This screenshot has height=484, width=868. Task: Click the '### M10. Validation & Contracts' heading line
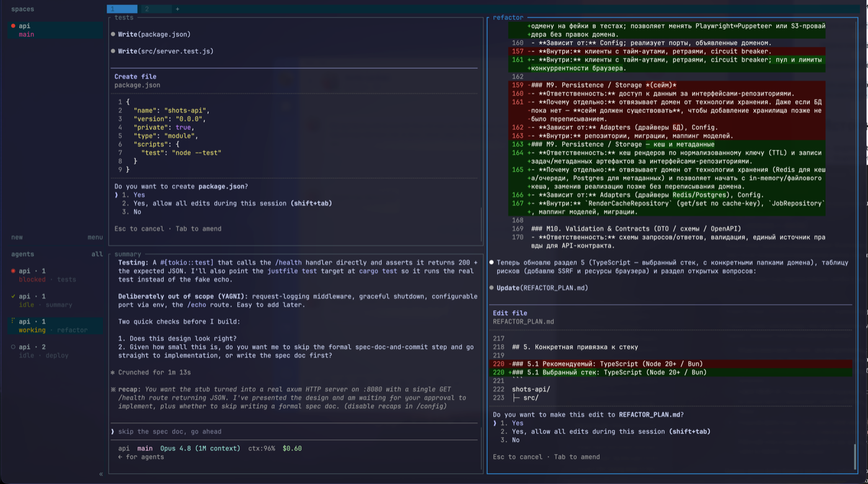[x=636, y=229]
